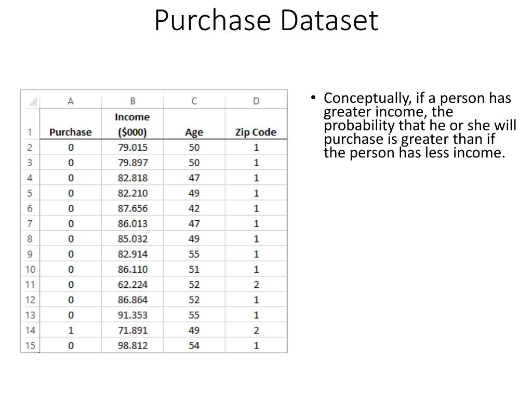The width and height of the screenshot is (532, 399).
Task: Click the bullet text about greater income
Action: coord(420,125)
